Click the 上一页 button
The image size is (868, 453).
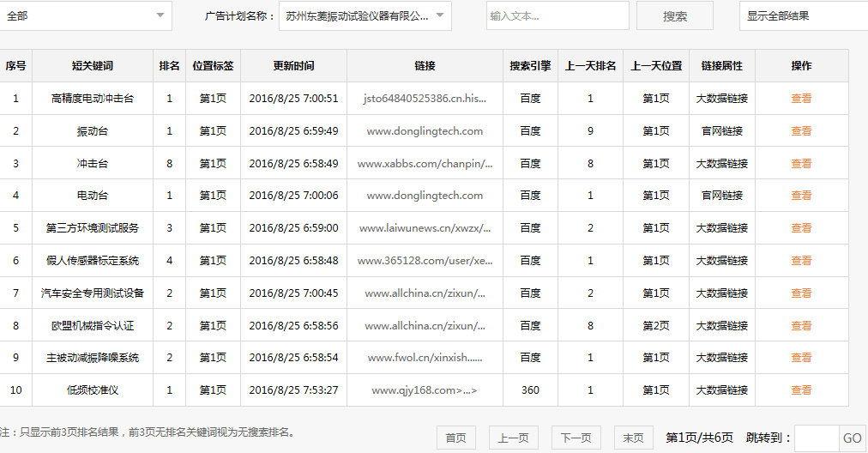[x=513, y=438]
